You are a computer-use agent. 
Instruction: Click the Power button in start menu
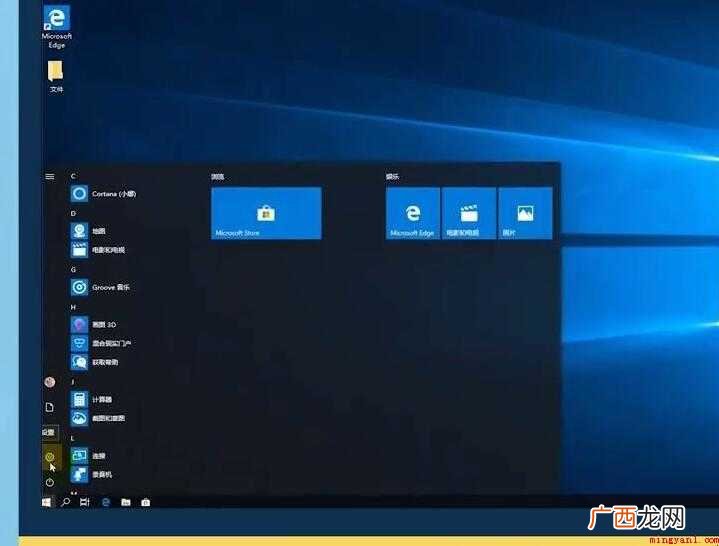[50, 482]
